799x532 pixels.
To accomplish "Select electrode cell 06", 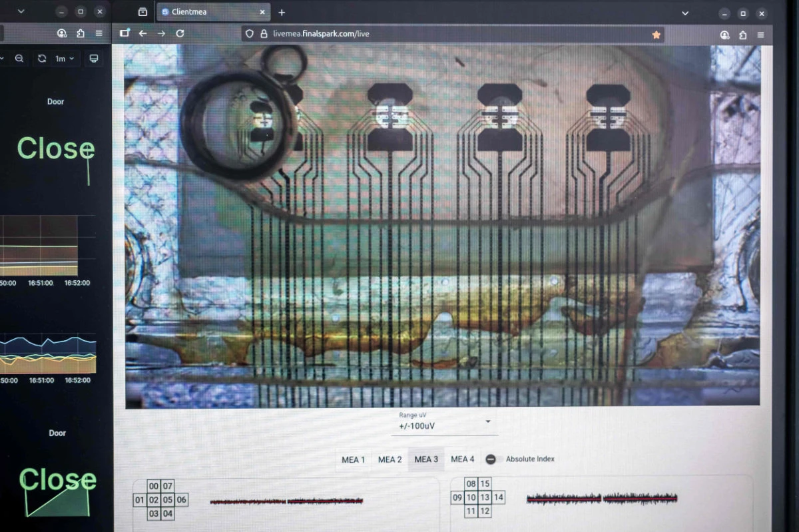I will (182, 500).
